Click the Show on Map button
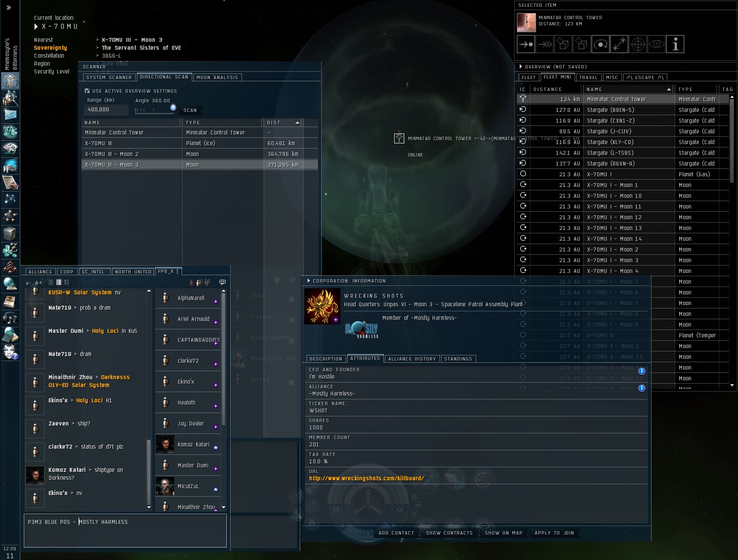This screenshot has width=738, height=560. pyautogui.click(x=503, y=533)
